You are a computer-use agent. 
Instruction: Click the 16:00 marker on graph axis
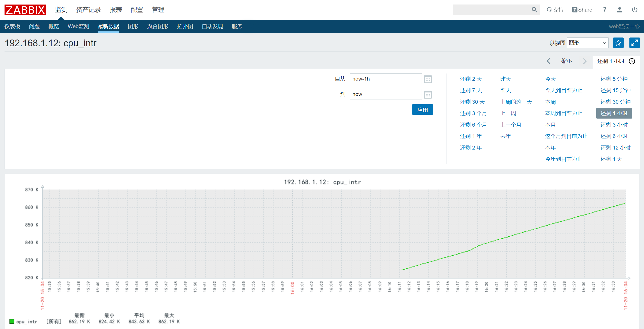(x=292, y=288)
